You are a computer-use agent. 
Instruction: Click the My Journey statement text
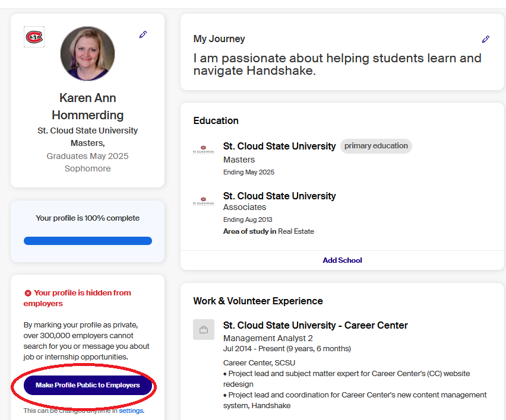click(x=337, y=64)
